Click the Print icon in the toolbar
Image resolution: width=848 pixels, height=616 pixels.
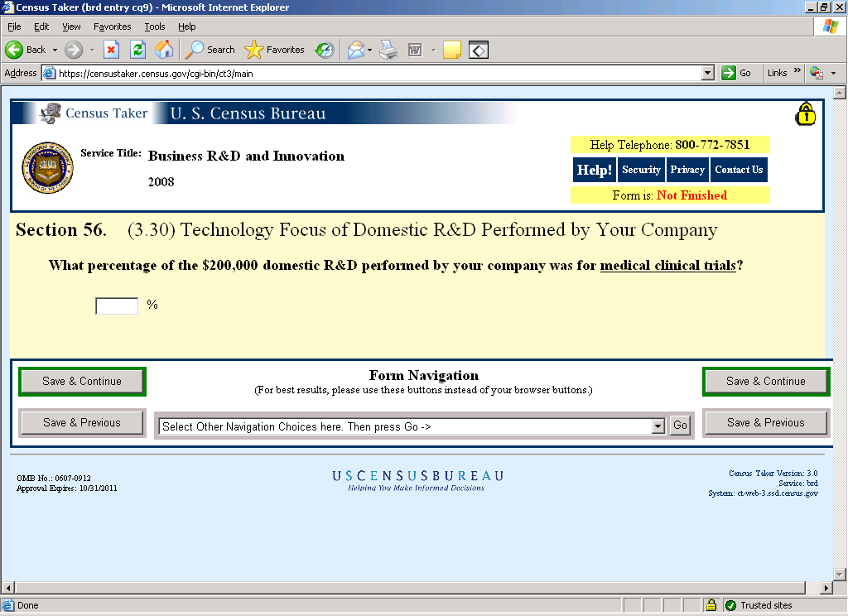(388, 50)
